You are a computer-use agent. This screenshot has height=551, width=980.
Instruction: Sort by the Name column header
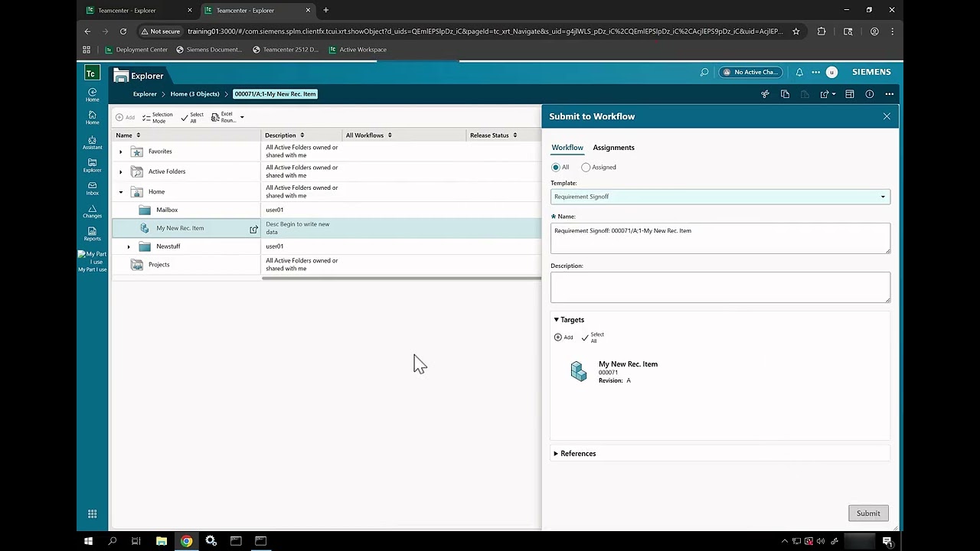[128, 135]
